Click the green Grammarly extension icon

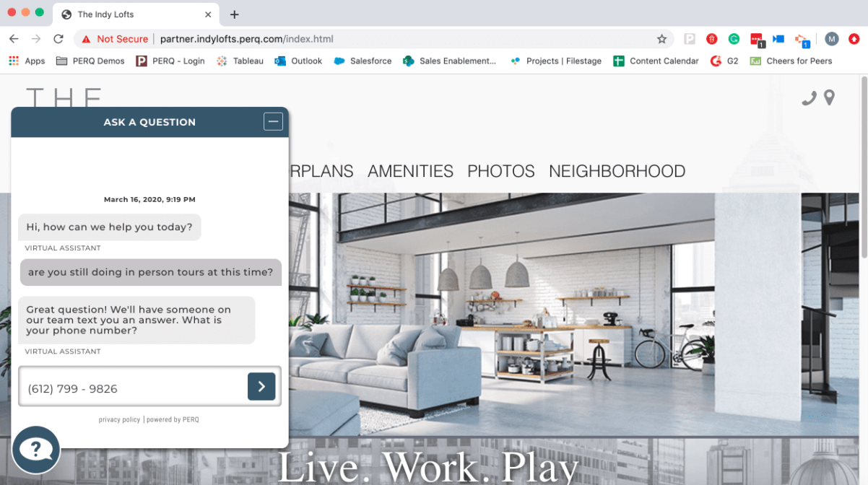tap(734, 39)
